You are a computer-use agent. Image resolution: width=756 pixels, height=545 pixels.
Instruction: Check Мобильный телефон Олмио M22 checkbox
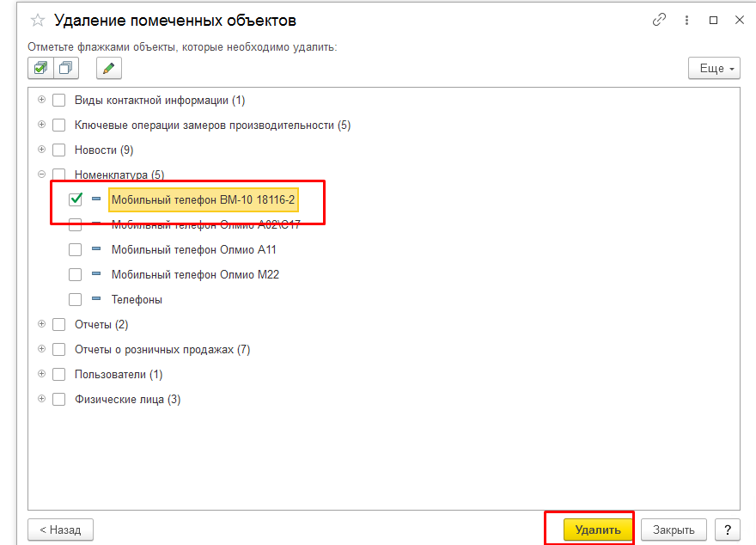[76, 275]
